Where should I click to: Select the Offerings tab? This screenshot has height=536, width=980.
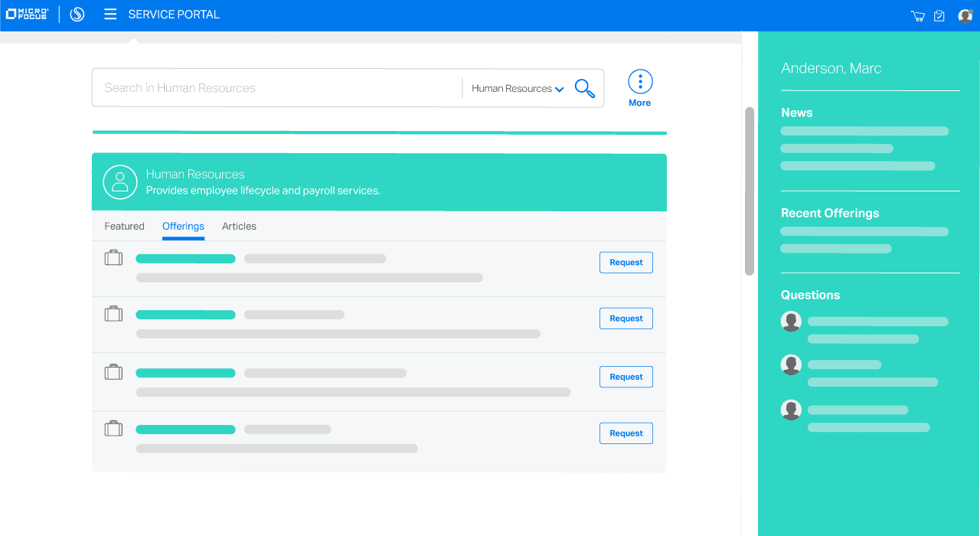[183, 226]
